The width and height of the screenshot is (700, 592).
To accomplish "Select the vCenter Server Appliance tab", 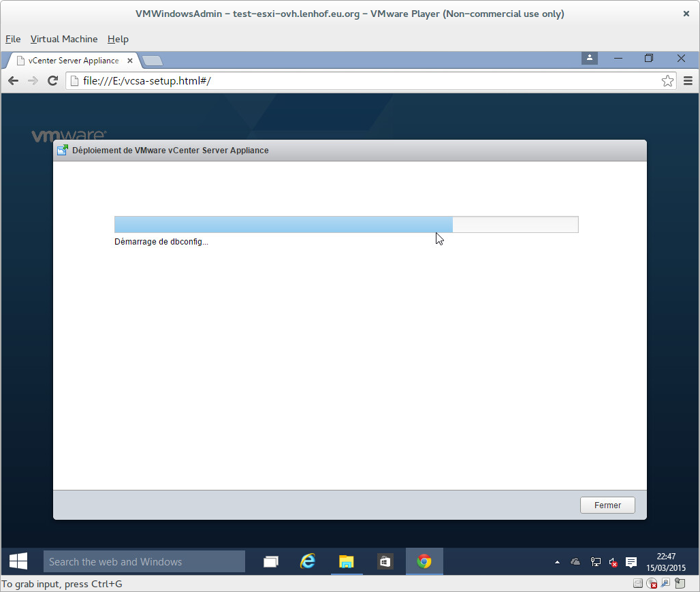I will (x=74, y=61).
